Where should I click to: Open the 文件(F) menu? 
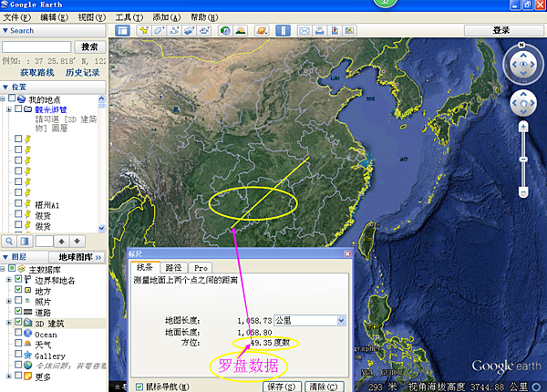tap(16, 17)
